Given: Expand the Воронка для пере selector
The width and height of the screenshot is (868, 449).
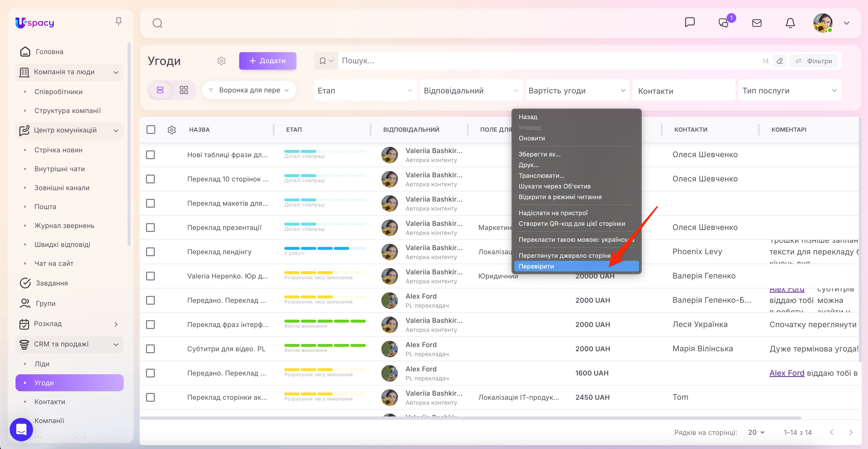Looking at the screenshot, I should click(x=249, y=90).
